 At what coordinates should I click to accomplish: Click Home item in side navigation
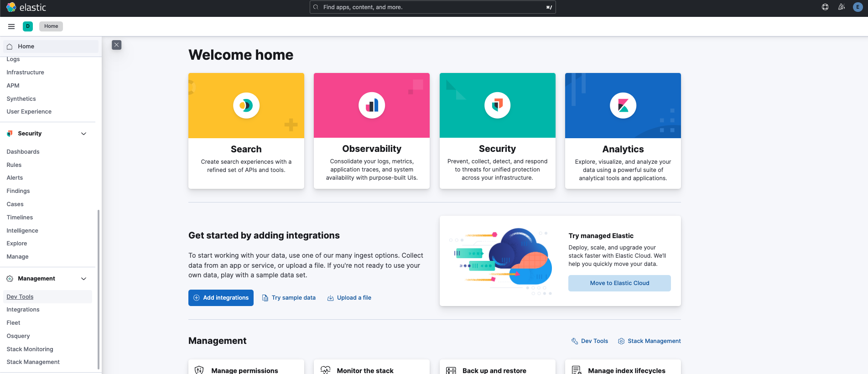[x=51, y=47]
